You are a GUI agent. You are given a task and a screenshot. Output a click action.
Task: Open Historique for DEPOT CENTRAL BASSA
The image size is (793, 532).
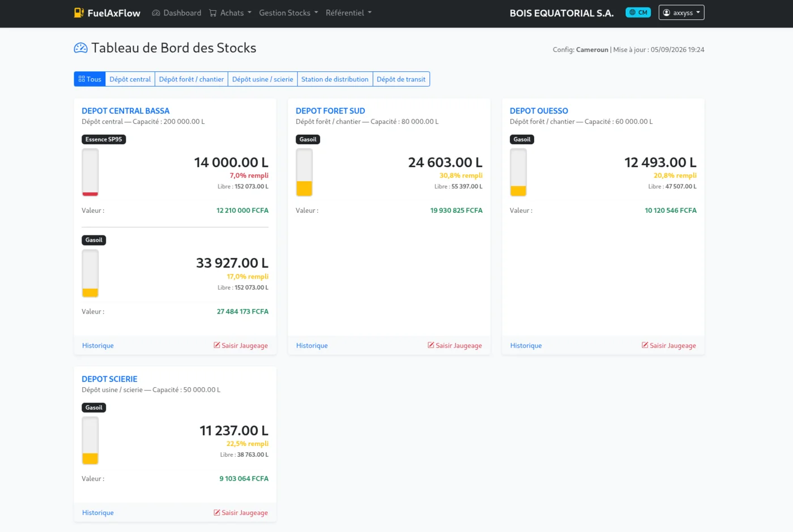point(98,346)
